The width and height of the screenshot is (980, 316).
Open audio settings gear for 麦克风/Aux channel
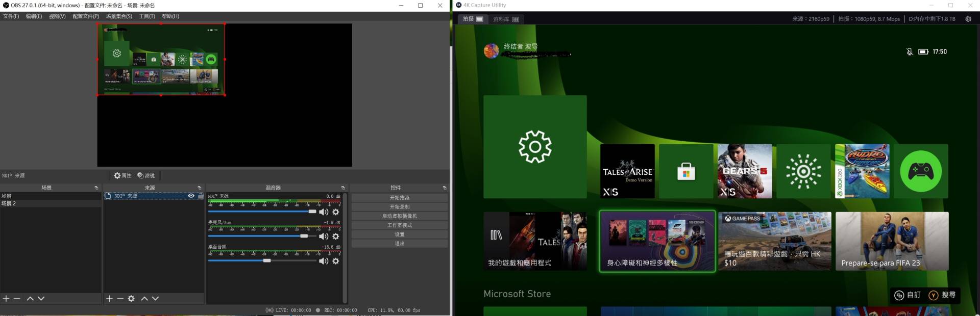[336, 236]
